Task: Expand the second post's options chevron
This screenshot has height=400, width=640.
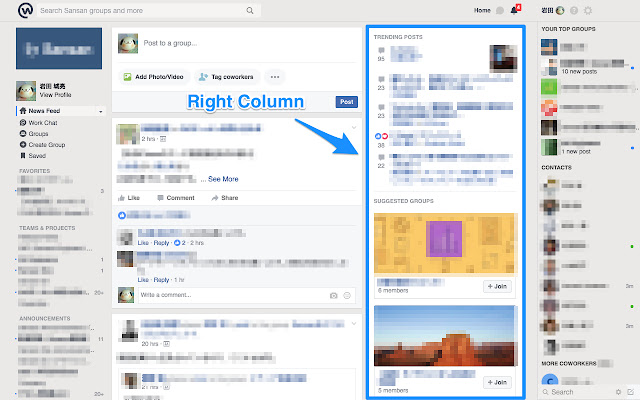Action: point(354,324)
